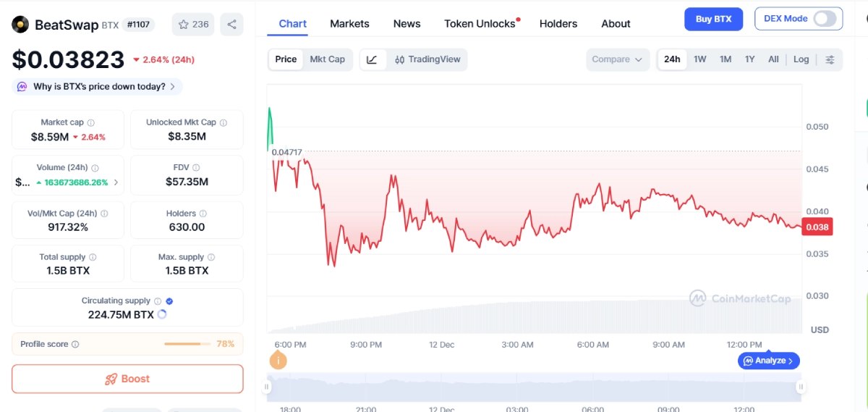Screen dimensions: 868x412
Task: Click the orange event marker on the chart timeline
Action: click(x=278, y=360)
